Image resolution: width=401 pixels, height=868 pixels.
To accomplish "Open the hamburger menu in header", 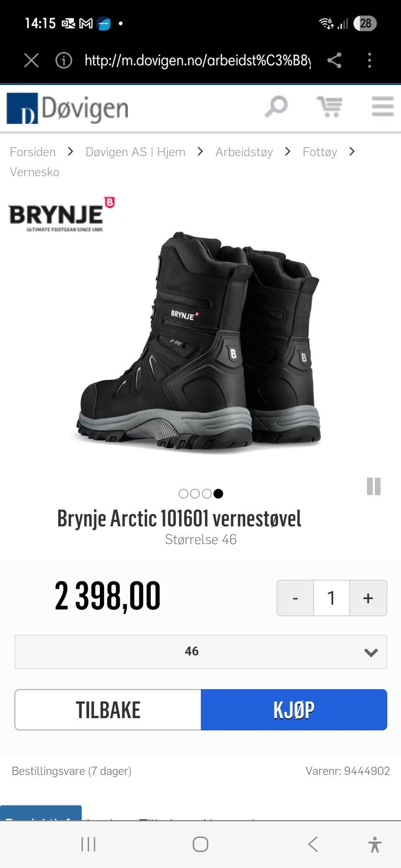I will click(x=383, y=107).
